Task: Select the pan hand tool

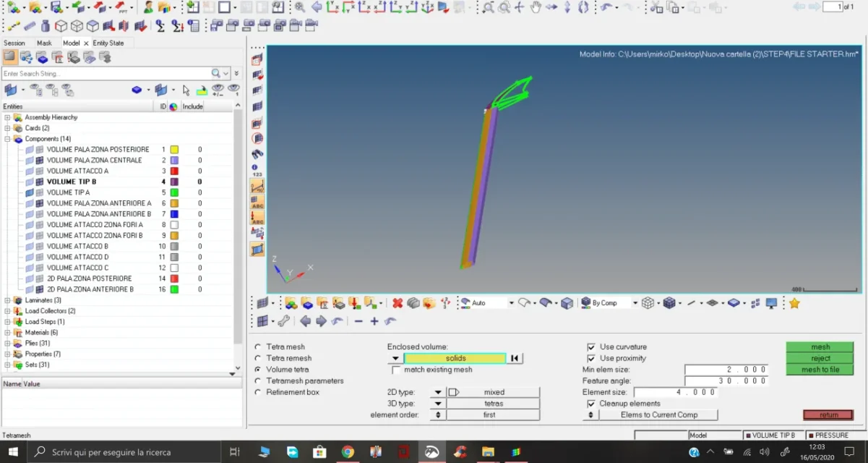Action: (x=535, y=7)
